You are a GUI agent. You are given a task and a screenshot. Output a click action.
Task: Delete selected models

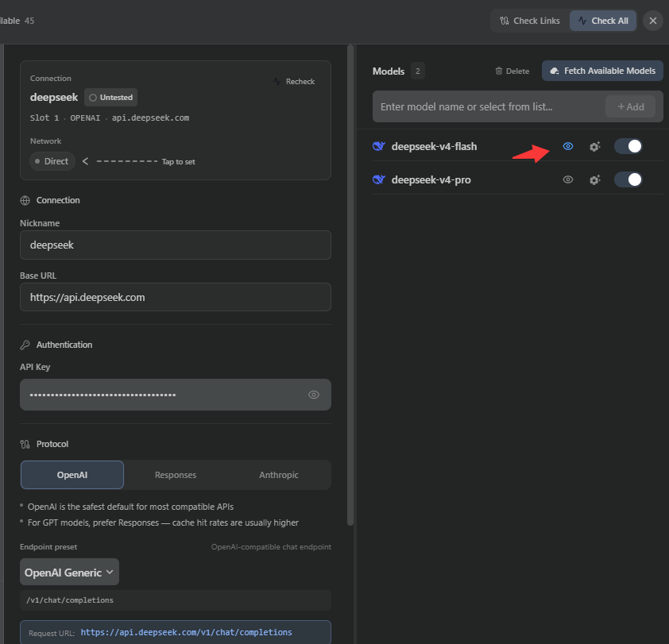point(512,71)
